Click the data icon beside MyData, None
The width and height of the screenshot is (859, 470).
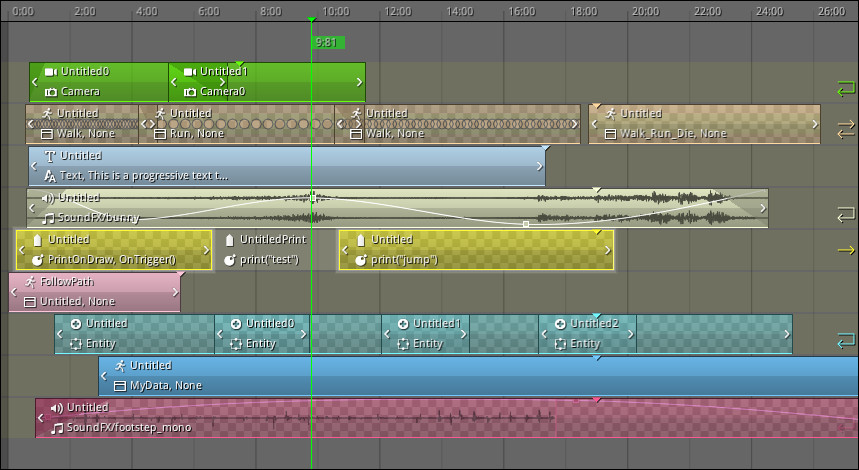point(120,386)
